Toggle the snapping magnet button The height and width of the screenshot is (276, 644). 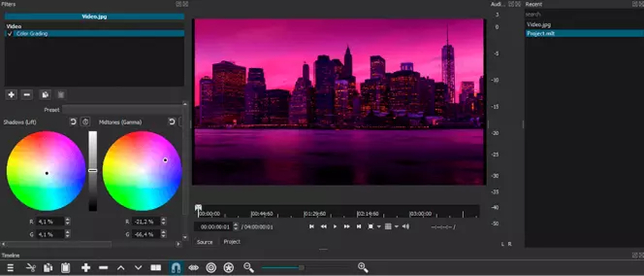(176, 268)
